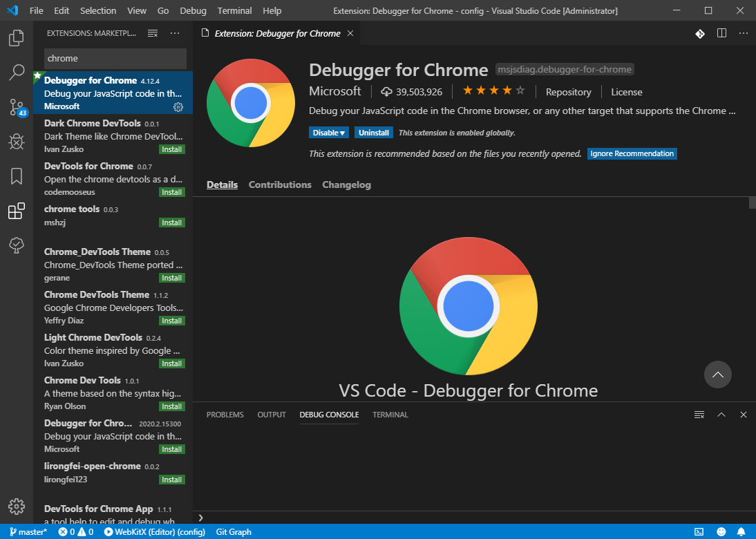Open editor More Actions ellipsis menu

click(744, 33)
